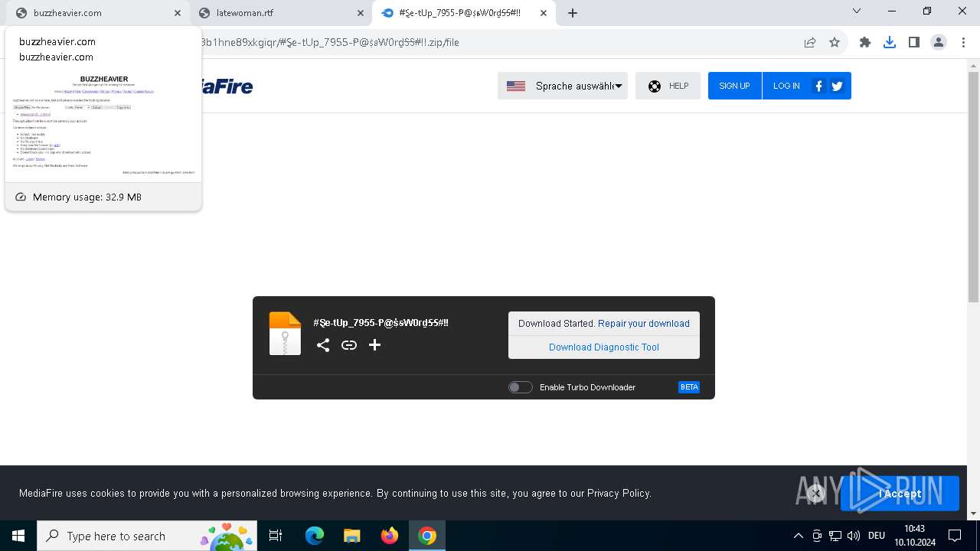Open a new browser tab

pyautogui.click(x=573, y=13)
